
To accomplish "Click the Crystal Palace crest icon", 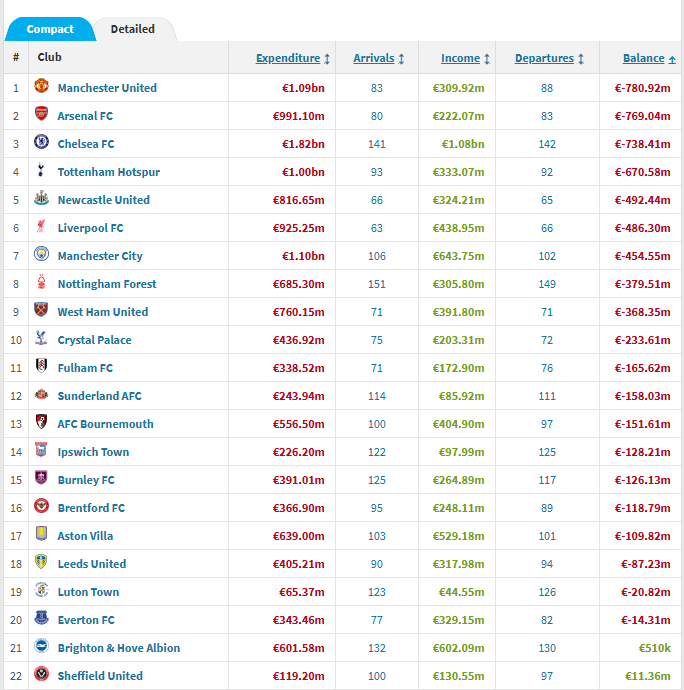I will (x=41, y=338).
